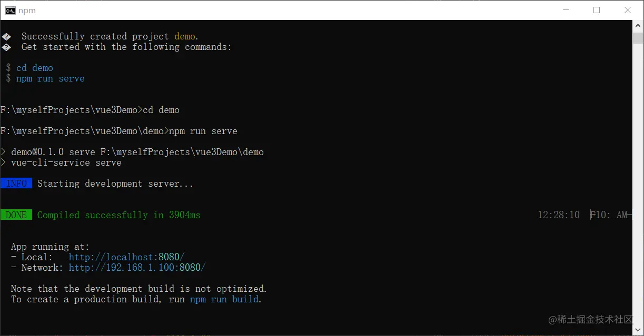Click the vue3Demo\demo>npm run serve prompt line

click(x=119, y=131)
